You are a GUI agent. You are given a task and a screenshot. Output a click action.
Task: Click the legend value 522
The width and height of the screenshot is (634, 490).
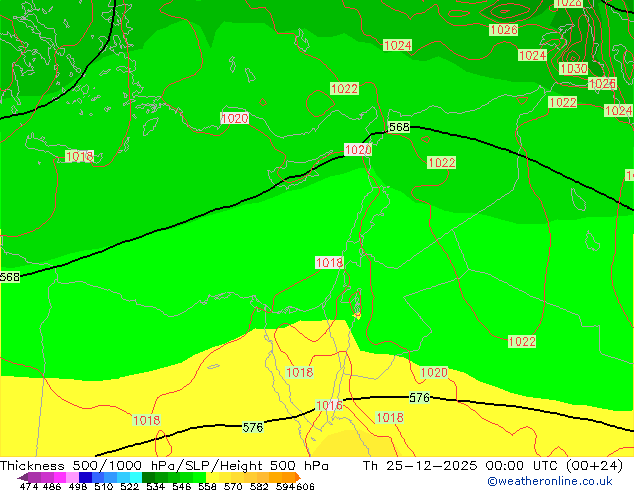[x=129, y=486]
